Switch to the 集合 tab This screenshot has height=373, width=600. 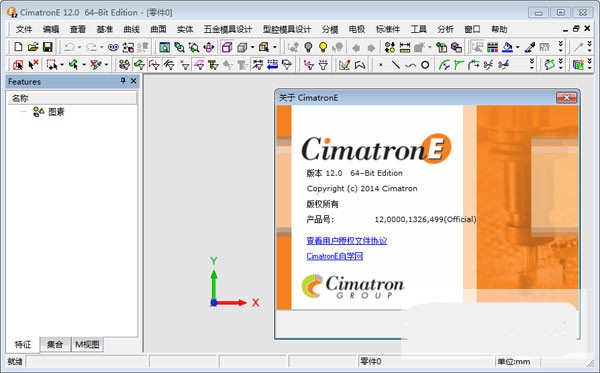pyautogui.click(x=55, y=345)
